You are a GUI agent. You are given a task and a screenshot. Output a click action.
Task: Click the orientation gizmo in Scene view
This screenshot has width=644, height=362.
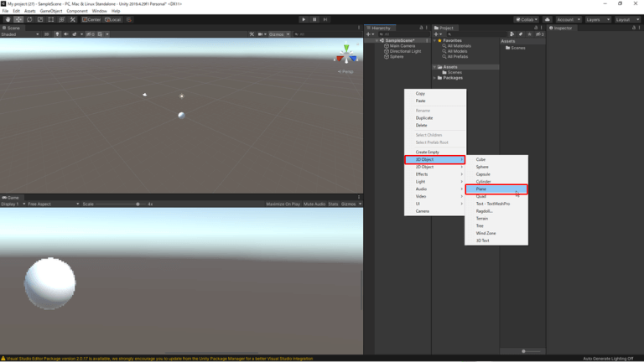pyautogui.click(x=346, y=54)
